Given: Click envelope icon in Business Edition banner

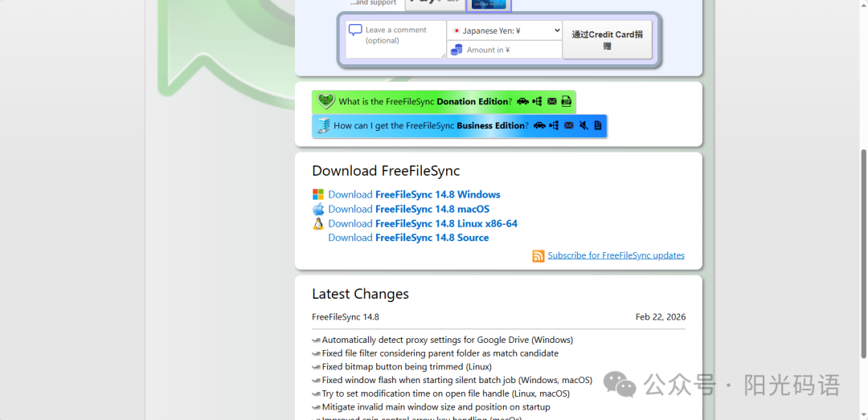Looking at the screenshot, I should (x=568, y=125).
